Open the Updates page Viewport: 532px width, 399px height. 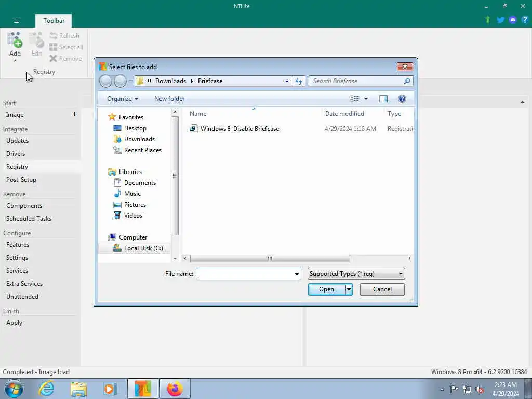pyautogui.click(x=41, y=140)
